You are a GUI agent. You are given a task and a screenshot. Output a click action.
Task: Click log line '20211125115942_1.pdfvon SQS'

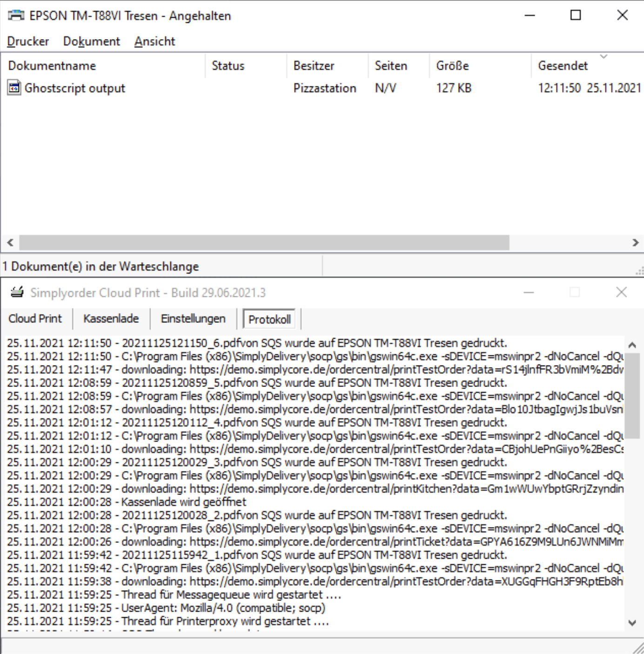(x=257, y=555)
